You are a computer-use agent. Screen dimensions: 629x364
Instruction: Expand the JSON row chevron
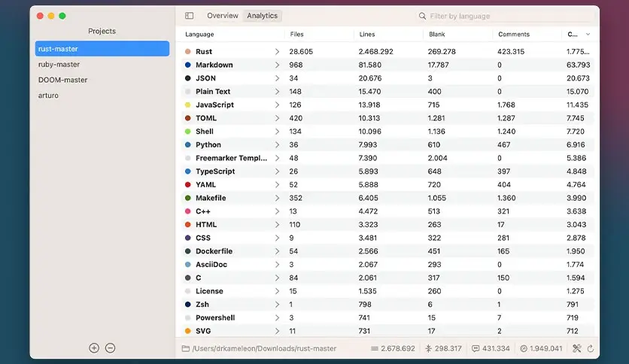(x=277, y=78)
